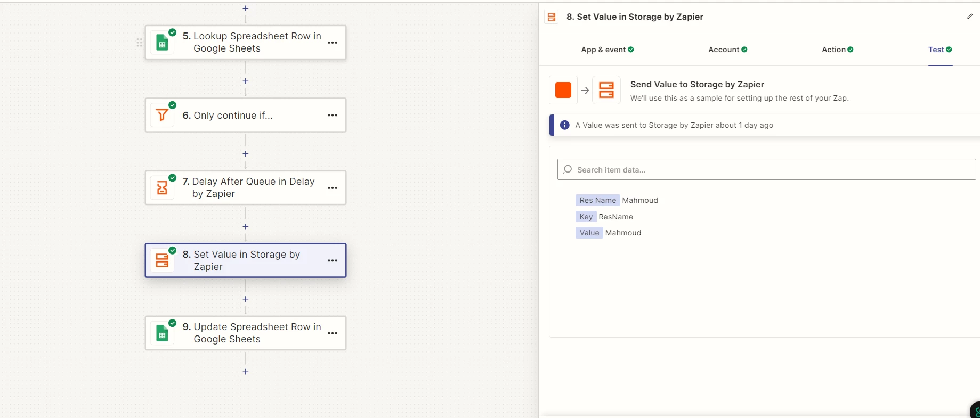Screen dimensions: 980x418
Task: Add a step after step 9
Action: coord(246,372)
